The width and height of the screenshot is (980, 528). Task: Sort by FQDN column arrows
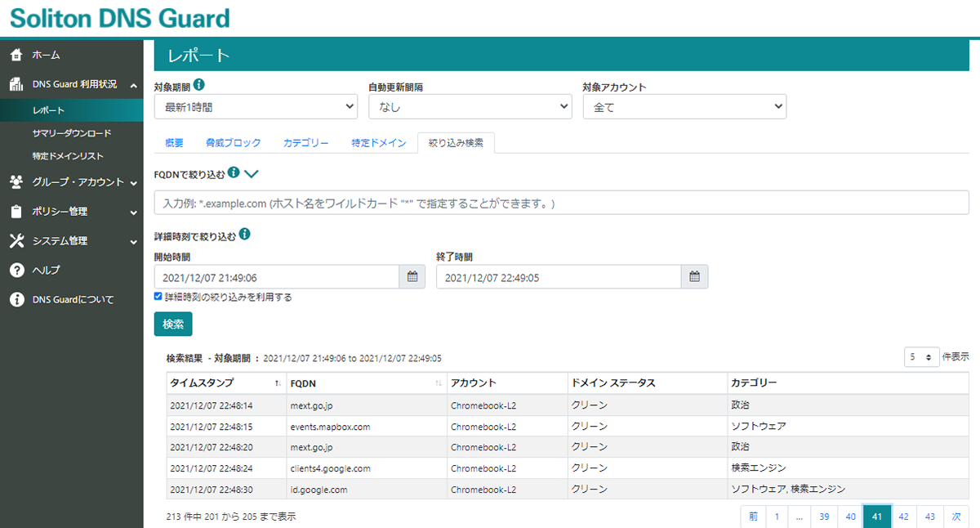tap(439, 383)
